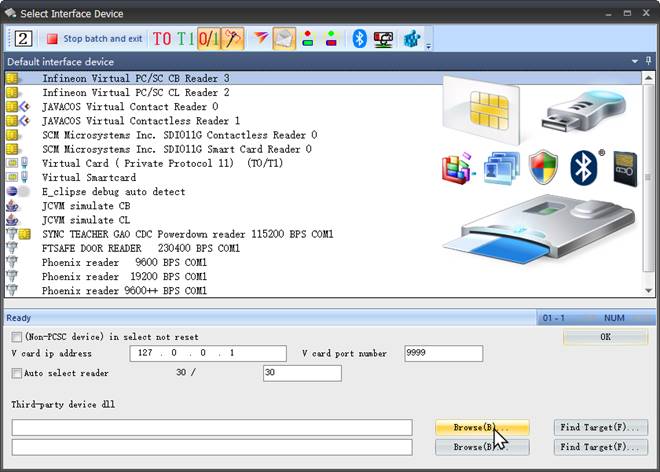Select JAVACOS Virtual Contact Reader 0
This screenshot has width=660, height=472.
130,106
